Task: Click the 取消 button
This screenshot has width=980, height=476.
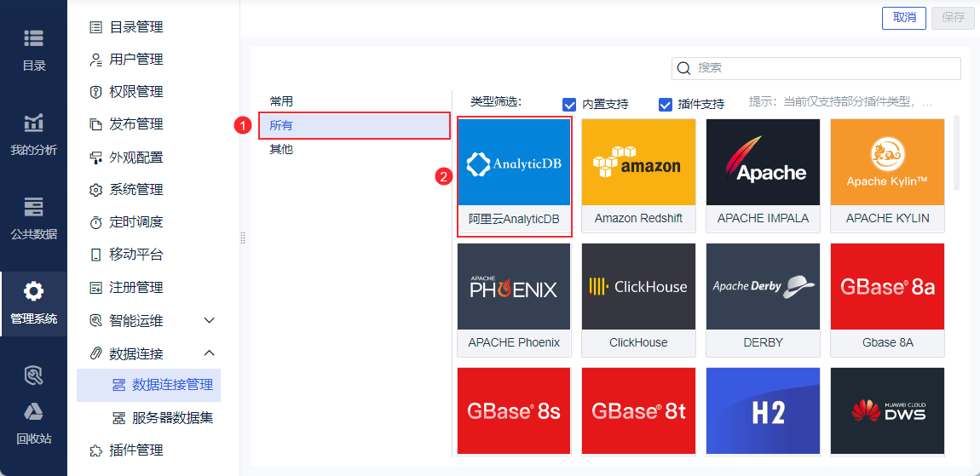Action: [904, 18]
